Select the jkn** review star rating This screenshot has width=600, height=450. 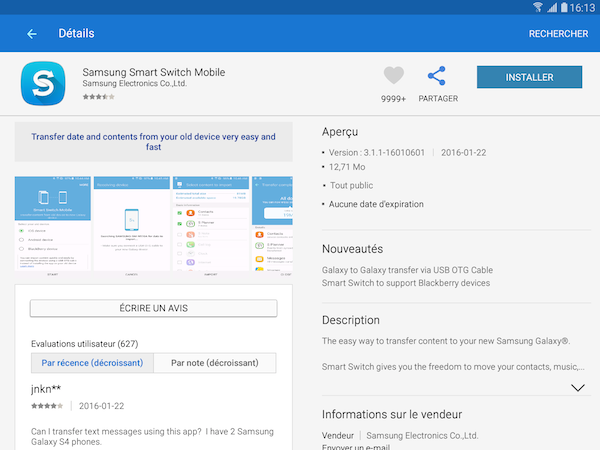click(47, 406)
